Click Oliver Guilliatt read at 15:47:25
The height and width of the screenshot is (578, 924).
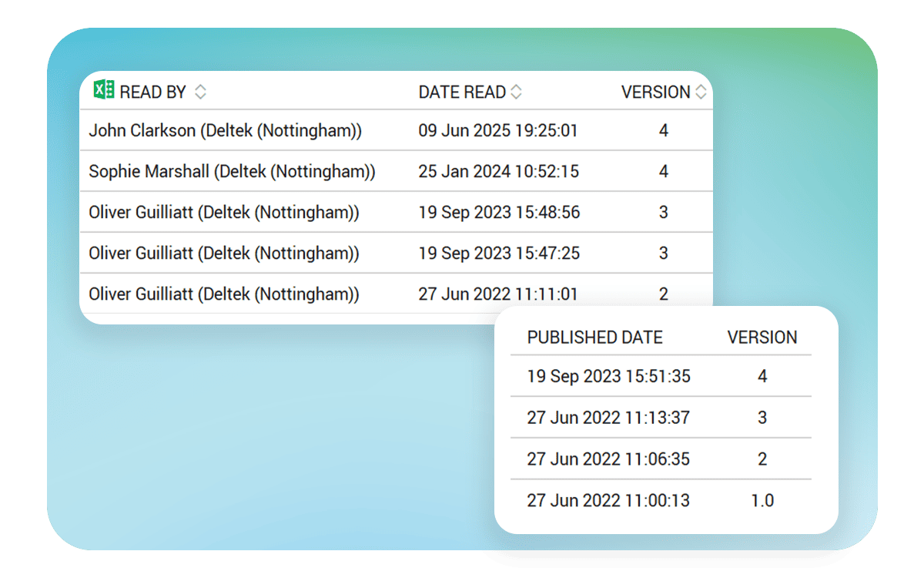(223, 254)
